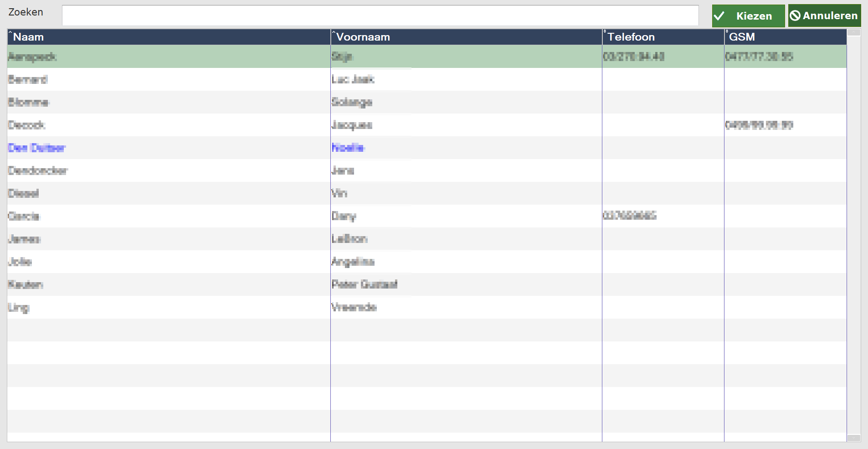
Task: Sort by the Voornaam column header
Action: pos(466,37)
